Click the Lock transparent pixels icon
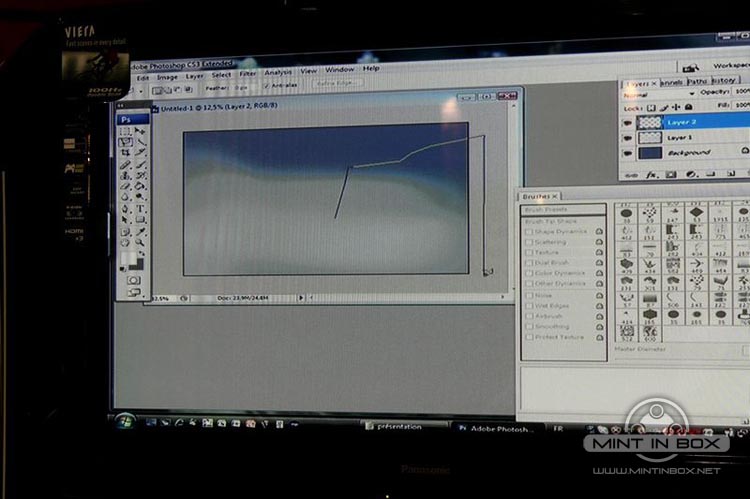This screenshot has width=750, height=499. (x=651, y=108)
